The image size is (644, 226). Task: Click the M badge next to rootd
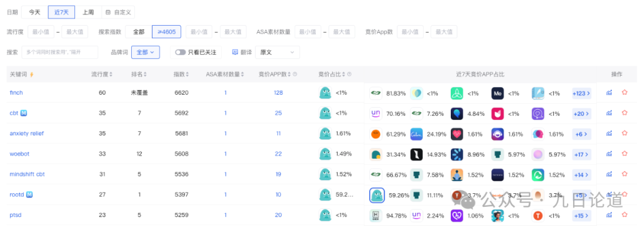[30, 194]
